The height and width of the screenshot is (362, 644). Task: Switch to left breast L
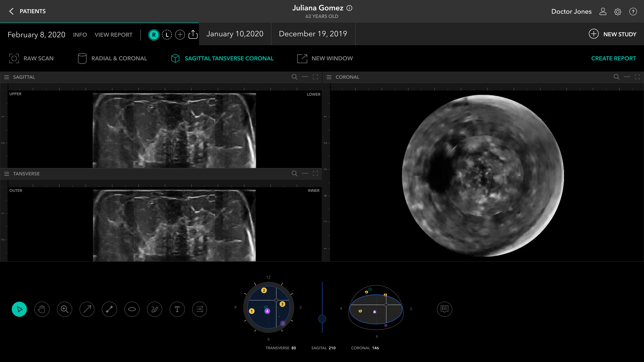(167, 35)
